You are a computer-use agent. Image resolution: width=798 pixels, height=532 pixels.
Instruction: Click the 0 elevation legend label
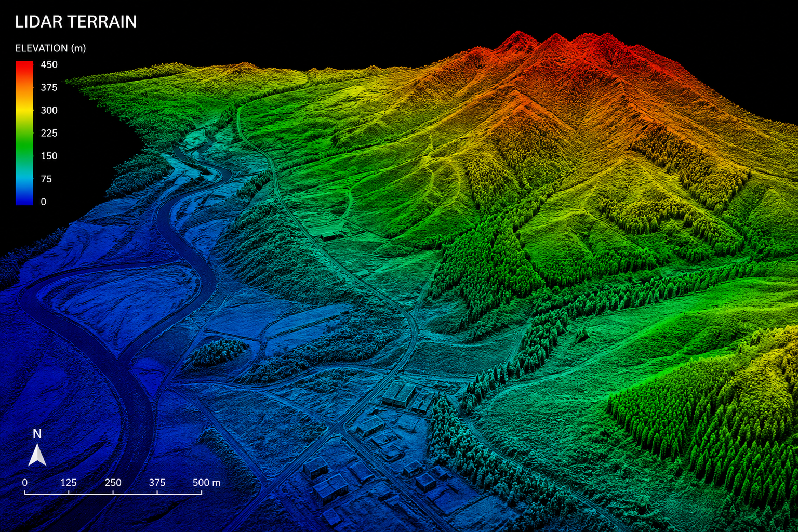[x=44, y=202]
